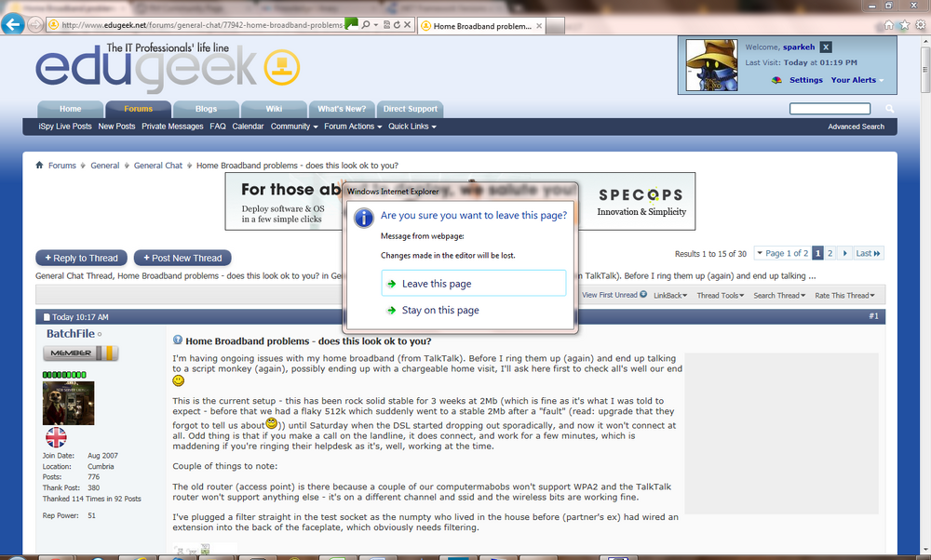Expand the Community dropdown menu
Viewport: 931px width, 560px height.
294,127
